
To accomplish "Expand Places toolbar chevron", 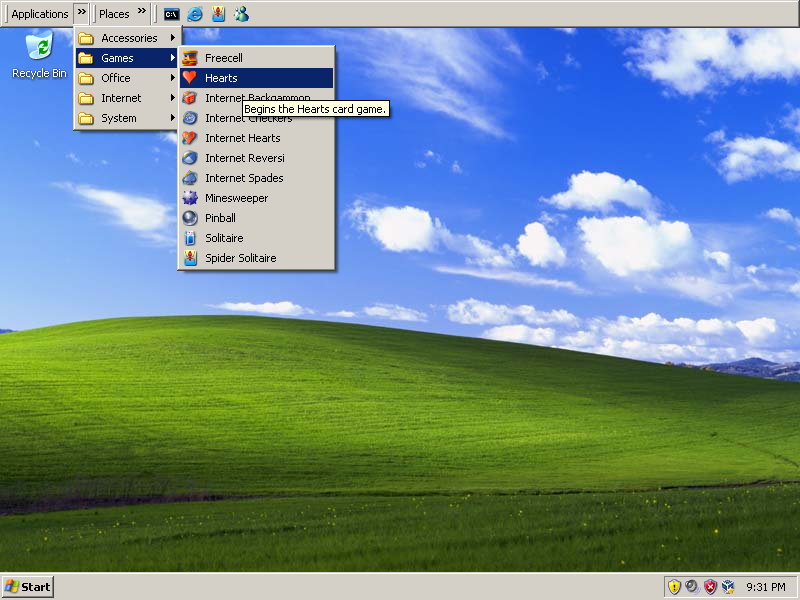I will tap(142, 11).
